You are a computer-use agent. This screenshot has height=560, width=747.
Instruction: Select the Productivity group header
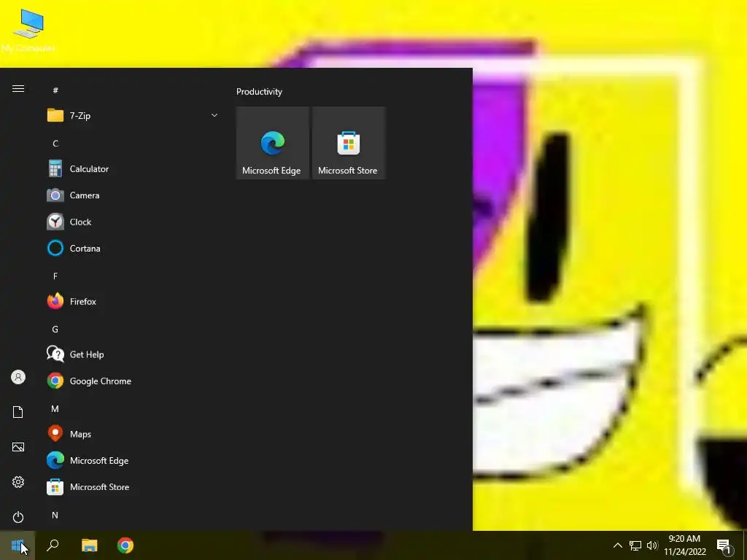tap(259, 92)
